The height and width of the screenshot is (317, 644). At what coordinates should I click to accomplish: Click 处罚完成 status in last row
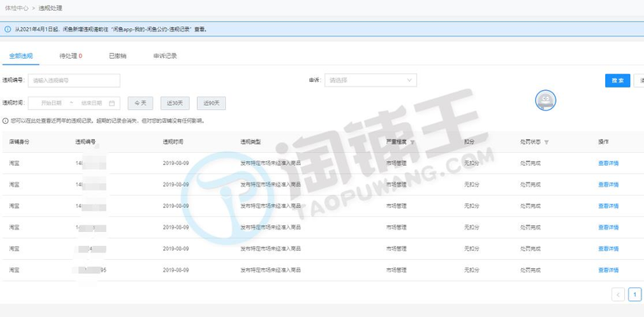(530, 270)
